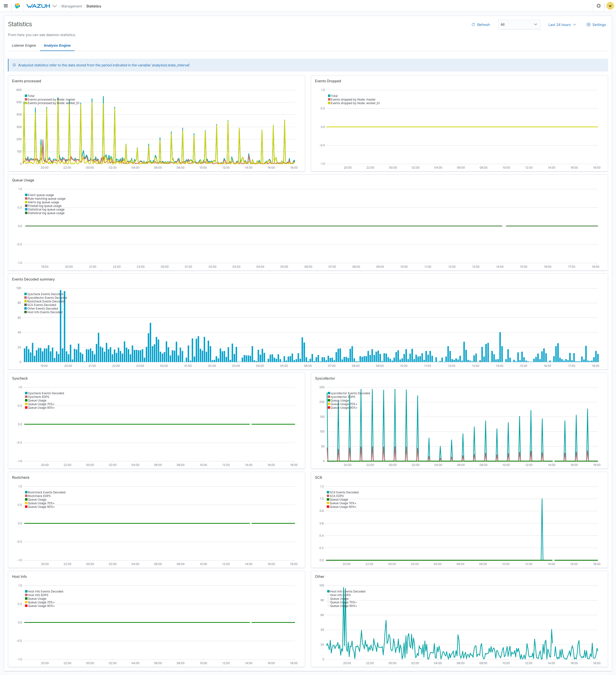The height and width of the screenshot is (675, 616).
Task: Click the Syscollector chart title
Action: pos(325,378)
